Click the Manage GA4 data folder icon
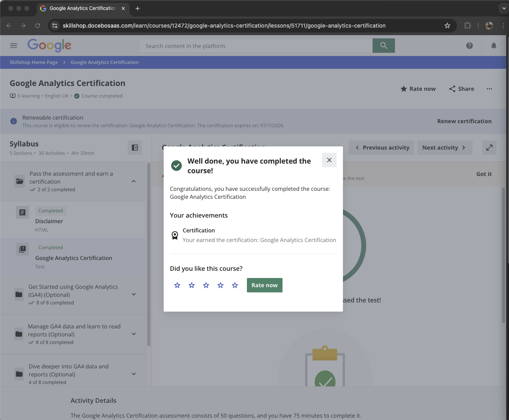509x420 pixels. (19, 334)
